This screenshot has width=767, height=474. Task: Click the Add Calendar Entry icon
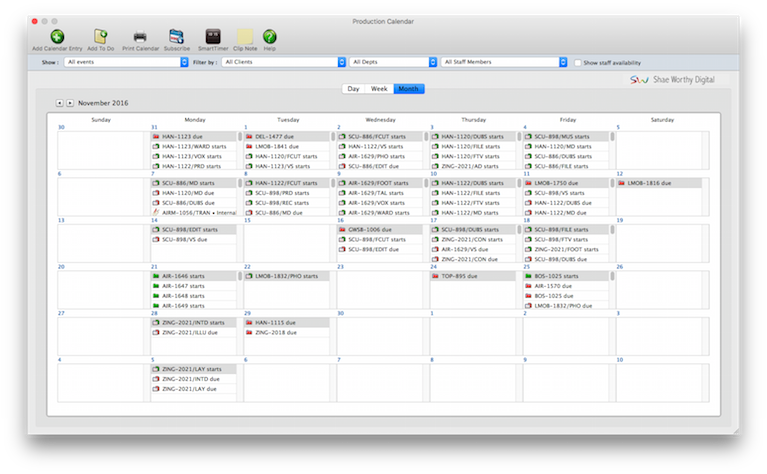click(57, 37)
